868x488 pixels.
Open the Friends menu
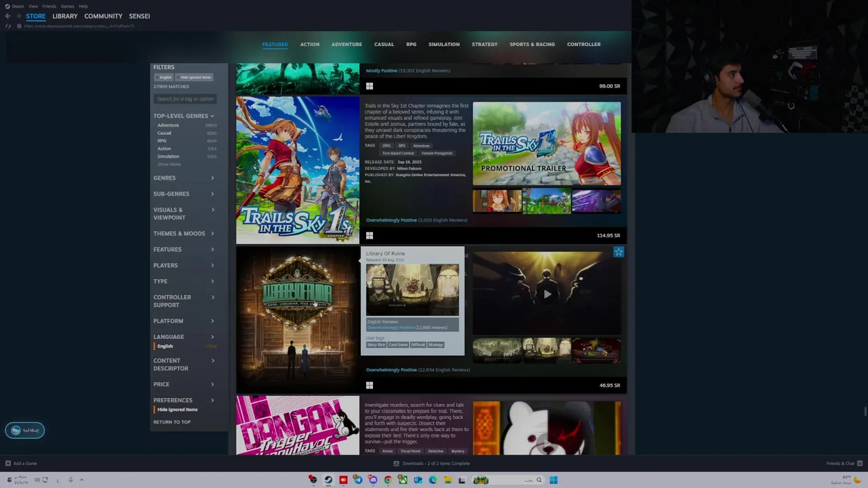[x=49, y=6]
